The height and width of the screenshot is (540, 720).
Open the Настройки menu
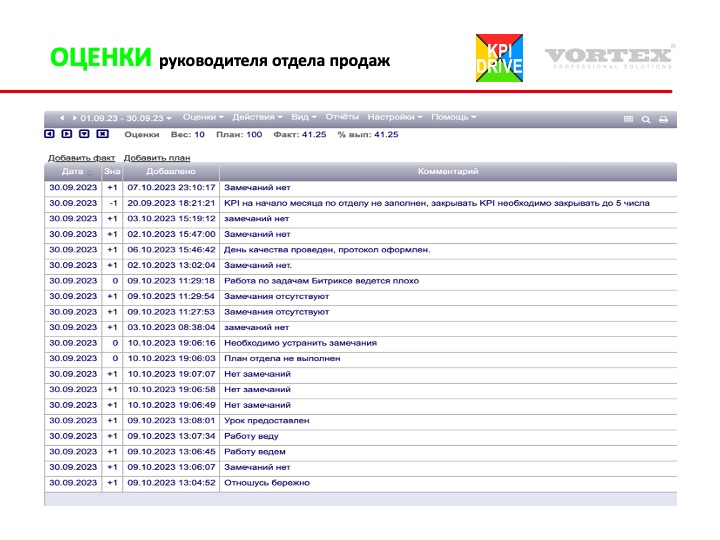coord(395,118)
